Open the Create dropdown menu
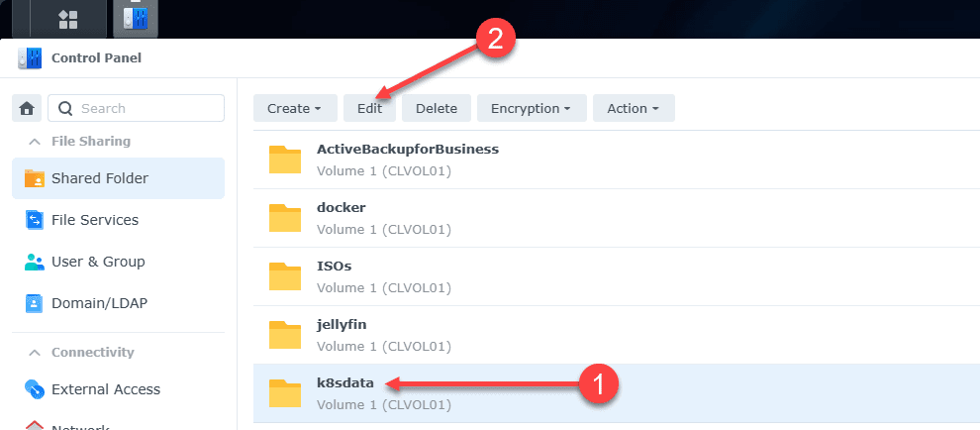980x430 pixels. 294,108
